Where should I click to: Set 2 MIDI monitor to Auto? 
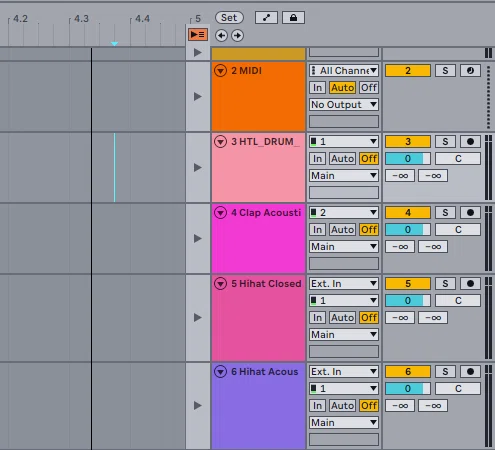click(342, 88)
